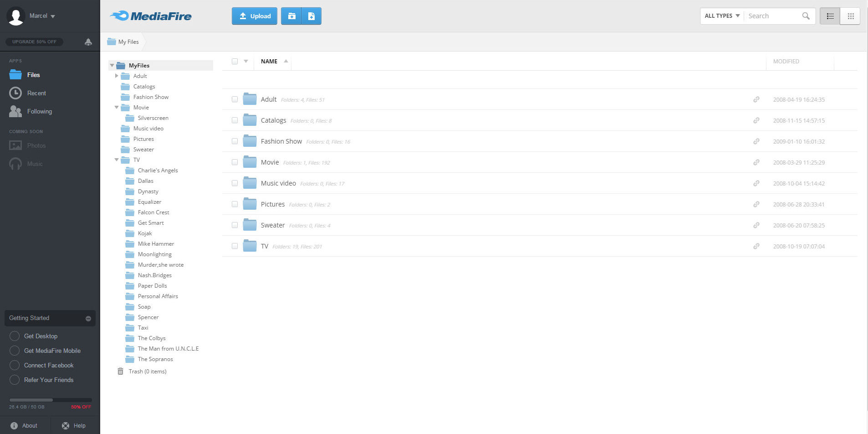868x434 pixels.
Task: Open the share link icon for Movie
Action: tap(756, 162)
